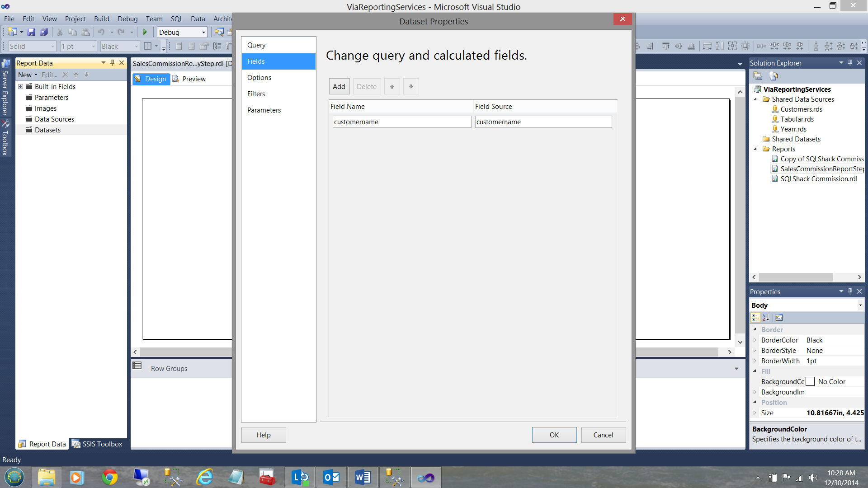Switch to the Query page
The height and width of the screenshot is (488, 868).
point(256,45)
